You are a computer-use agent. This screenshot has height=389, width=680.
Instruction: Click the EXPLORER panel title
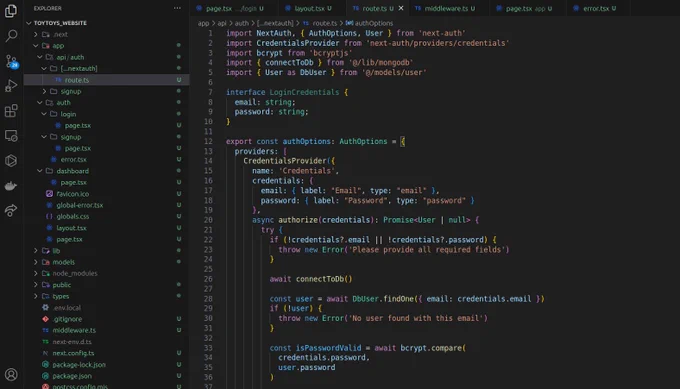(x=47, y=8)
